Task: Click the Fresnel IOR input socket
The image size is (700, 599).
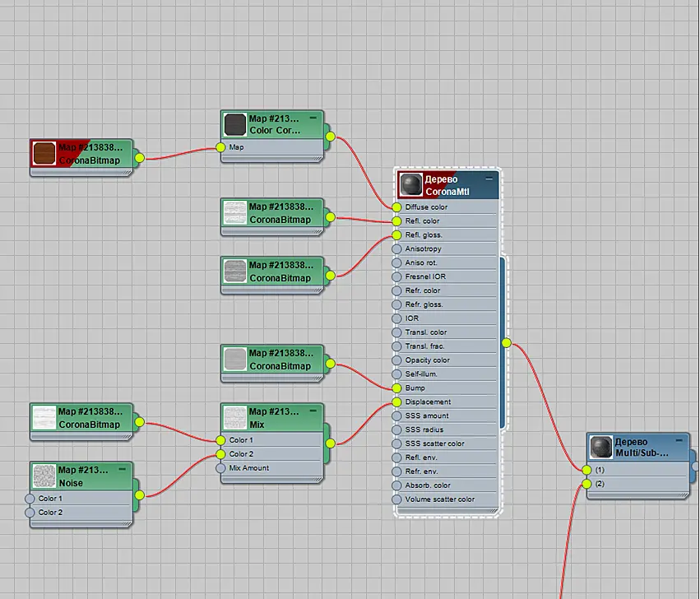Action: pos(396,277)
